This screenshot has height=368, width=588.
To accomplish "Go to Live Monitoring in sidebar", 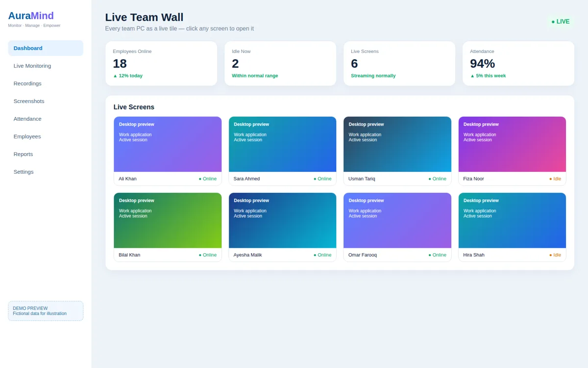I will pyautogui.click(x=46, y=66).
